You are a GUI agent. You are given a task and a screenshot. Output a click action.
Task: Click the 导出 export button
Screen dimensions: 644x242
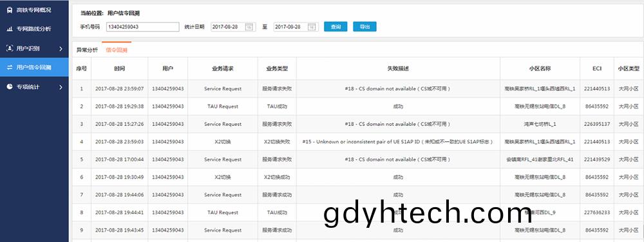365,26
